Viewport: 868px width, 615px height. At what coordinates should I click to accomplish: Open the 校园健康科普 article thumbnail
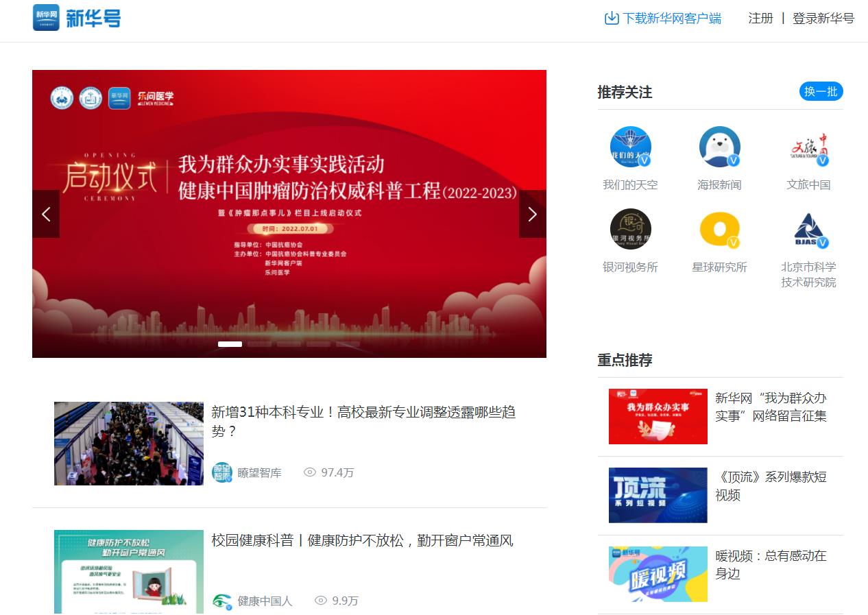129,572
